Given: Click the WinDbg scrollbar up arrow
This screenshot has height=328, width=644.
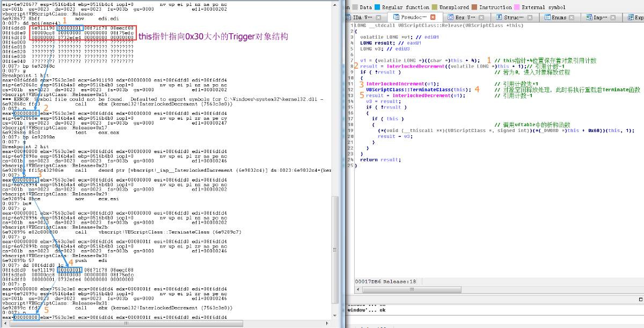Looking at the screenshot, I should click(335, 4).
